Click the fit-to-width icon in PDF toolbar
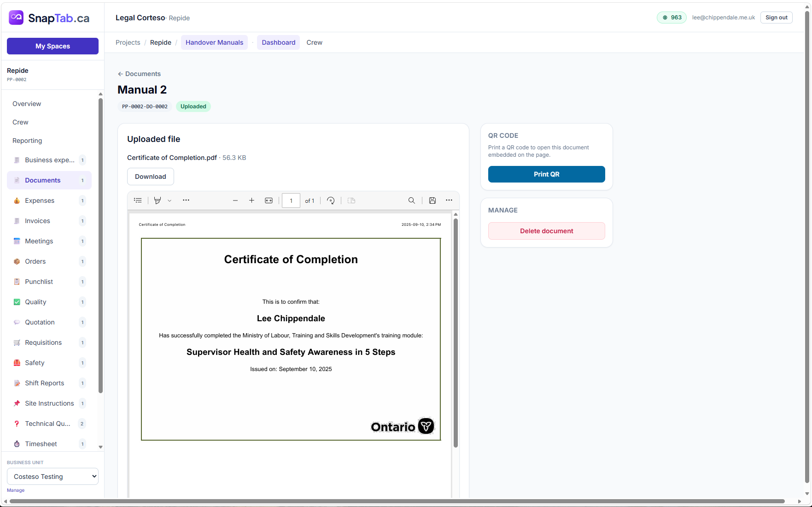The image size is (812, 507). 269,200
